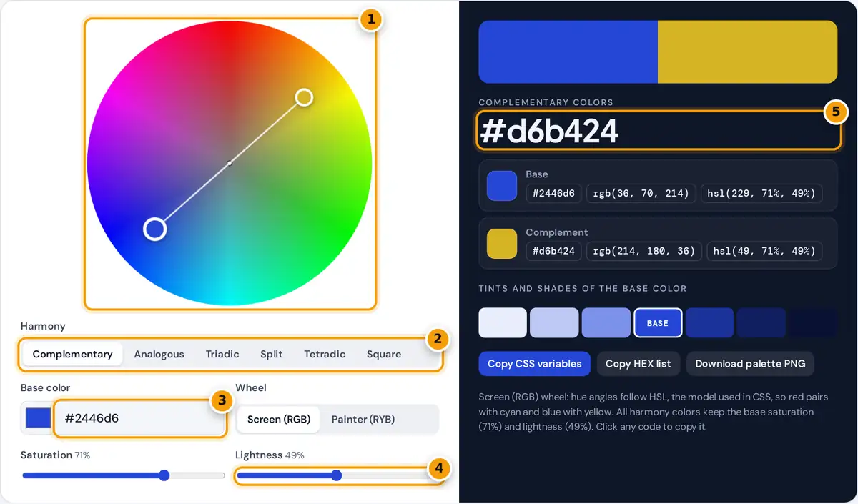Click the blue half of the palette preview
The height and width of the screenshot is (504, 858).
[568, 52]
